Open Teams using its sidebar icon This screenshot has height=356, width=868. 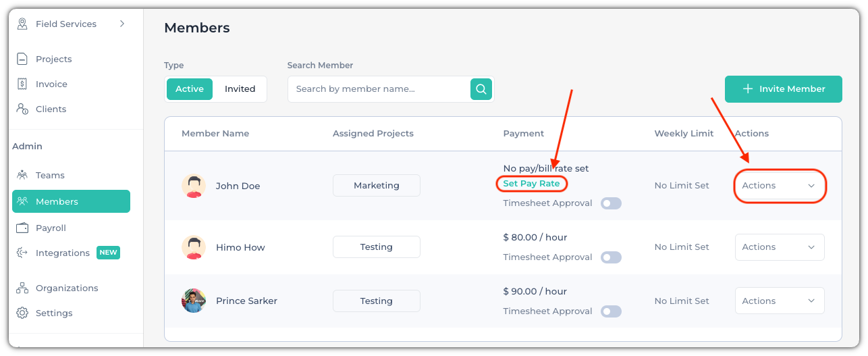tap(22, 175)
